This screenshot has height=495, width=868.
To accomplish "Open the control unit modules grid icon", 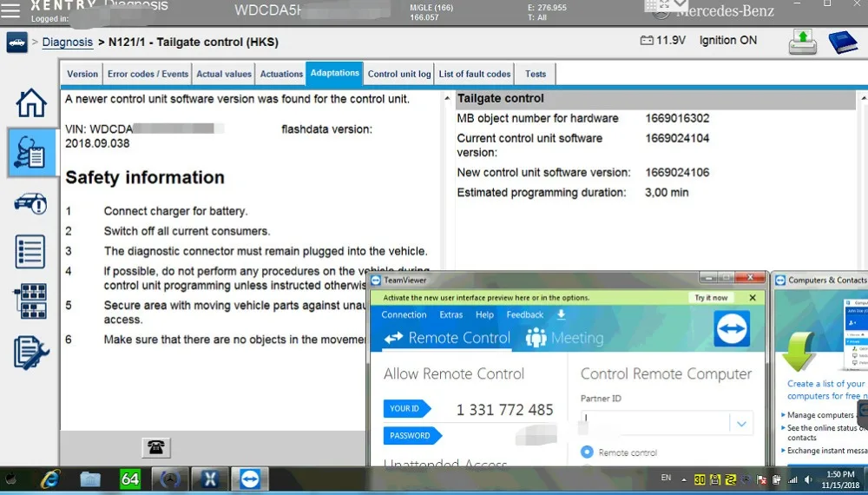I will coord(31,301).
